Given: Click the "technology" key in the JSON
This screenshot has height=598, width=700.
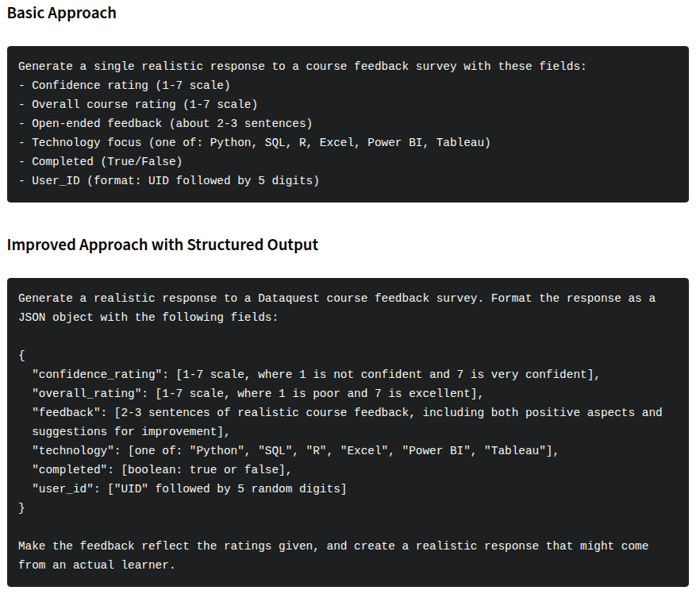Looking at the screenshot, I should pyautogui.click(x=72, y=450).
